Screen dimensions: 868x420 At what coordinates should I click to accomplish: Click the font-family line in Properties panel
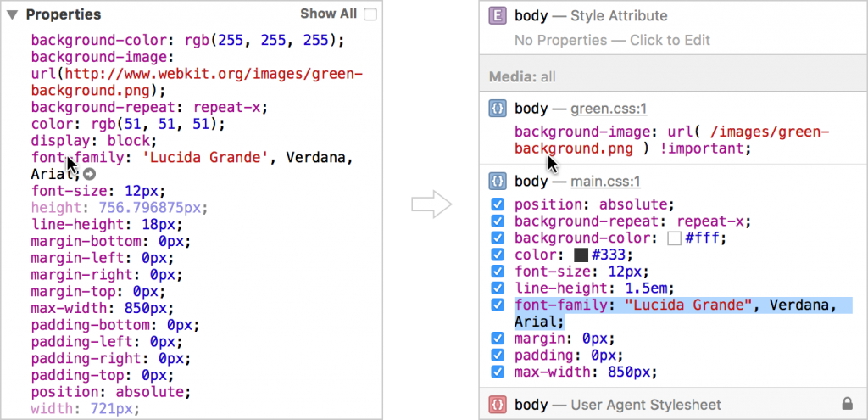192,165
